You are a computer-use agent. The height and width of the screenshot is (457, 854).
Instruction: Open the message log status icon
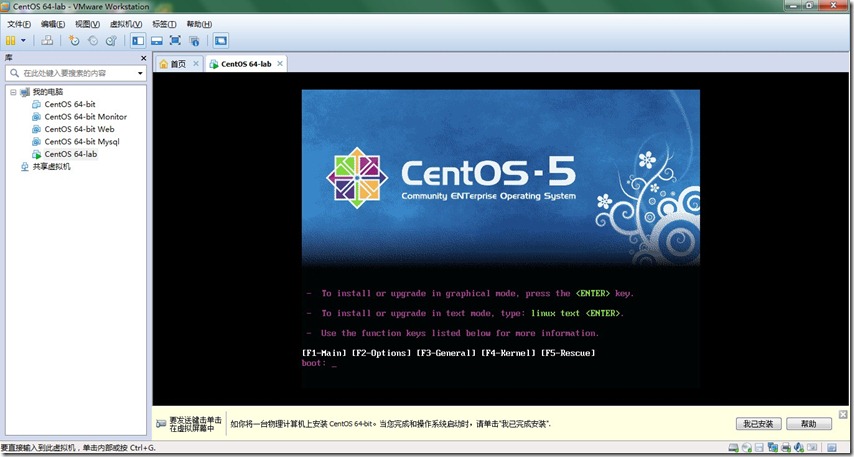(x=832, y=448)
